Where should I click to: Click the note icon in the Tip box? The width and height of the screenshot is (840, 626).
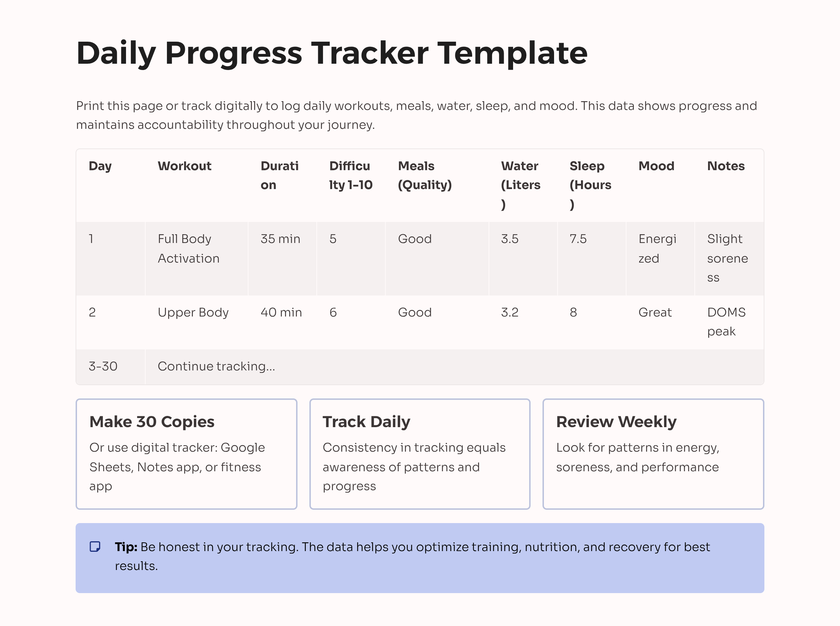pos(95,547)
